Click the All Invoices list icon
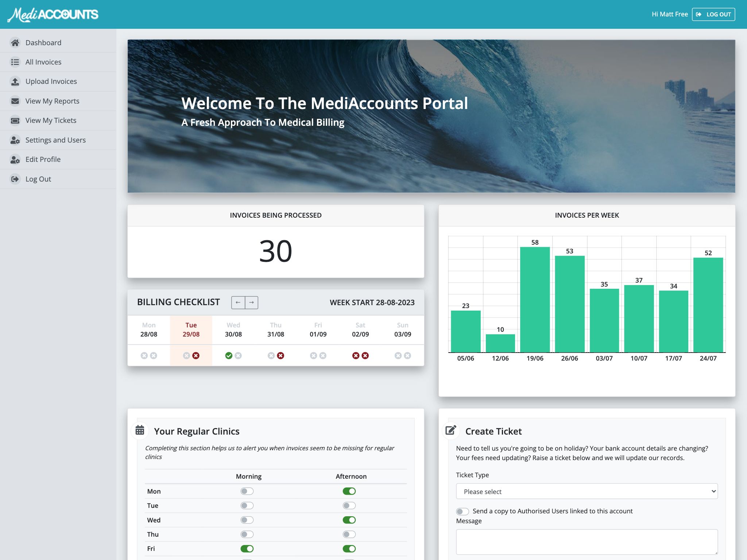This screenshot has width=747, height=560. coord(15,62)
